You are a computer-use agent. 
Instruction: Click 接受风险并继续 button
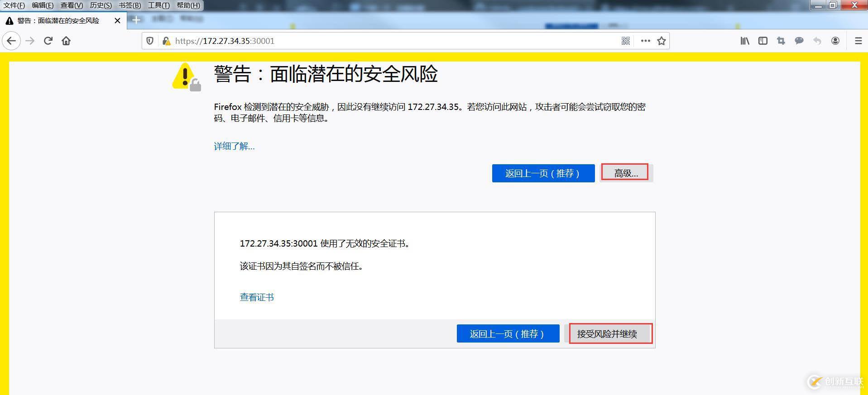[607, 334]
